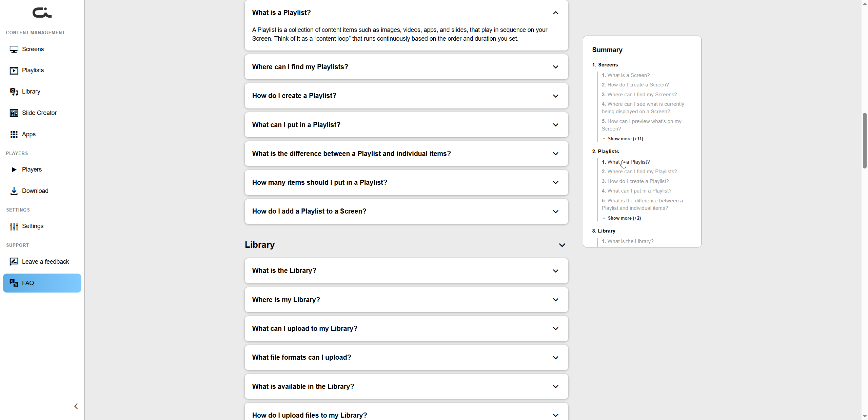
Task: Click the page vertical scrollbar thumb
Action: click(864, 141)
